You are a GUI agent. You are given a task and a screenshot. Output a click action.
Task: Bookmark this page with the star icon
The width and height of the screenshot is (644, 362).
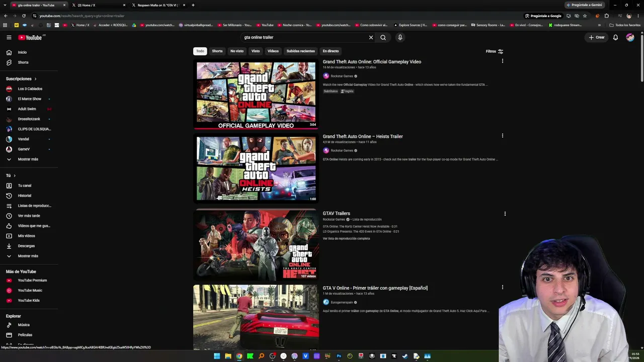tap(585, 16)
